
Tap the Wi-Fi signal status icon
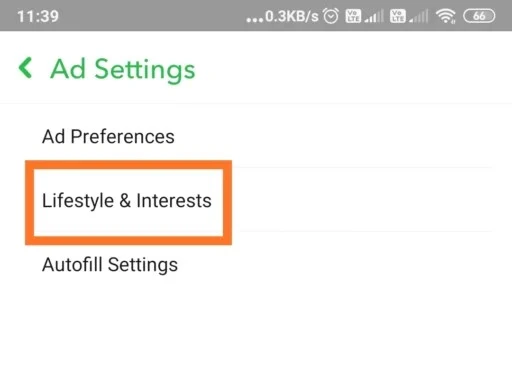pyautogui.click(x=446, y=16)
